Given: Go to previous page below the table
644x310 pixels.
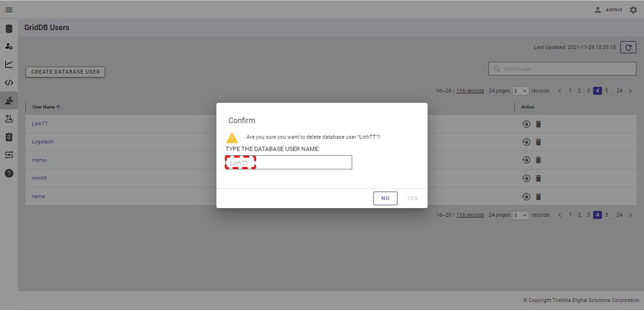Looking at the screenshot, I should coord(560,215).
